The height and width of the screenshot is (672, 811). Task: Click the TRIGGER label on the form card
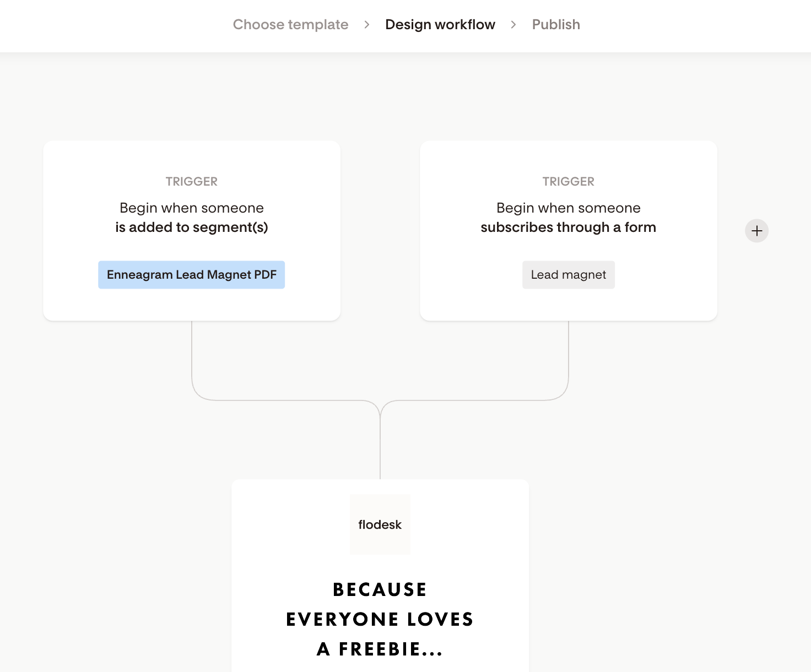point(569,182)
